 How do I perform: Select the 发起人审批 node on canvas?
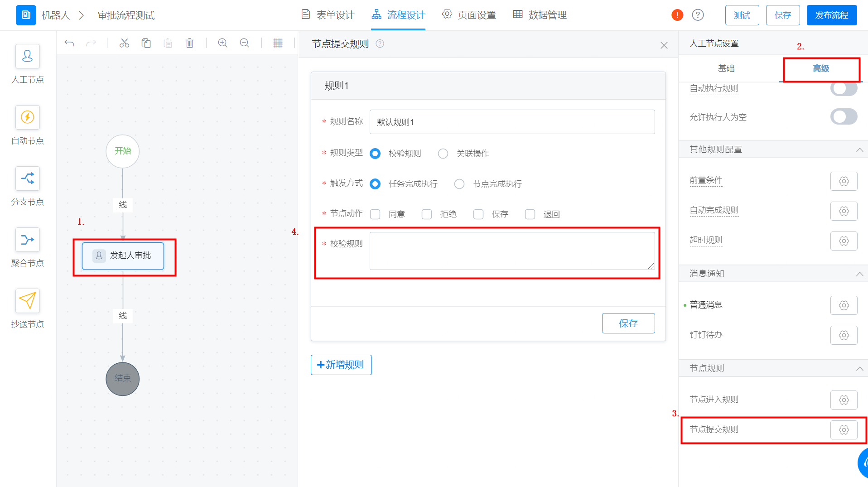(x=123, y=256)
